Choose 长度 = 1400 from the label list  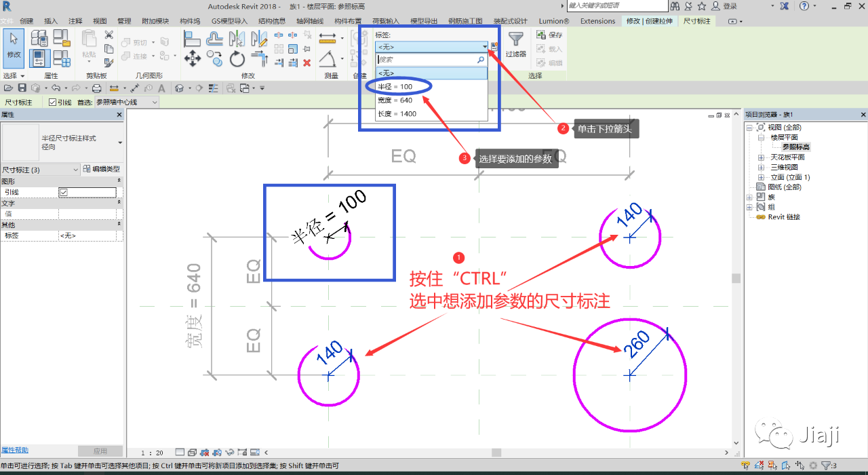431,114
